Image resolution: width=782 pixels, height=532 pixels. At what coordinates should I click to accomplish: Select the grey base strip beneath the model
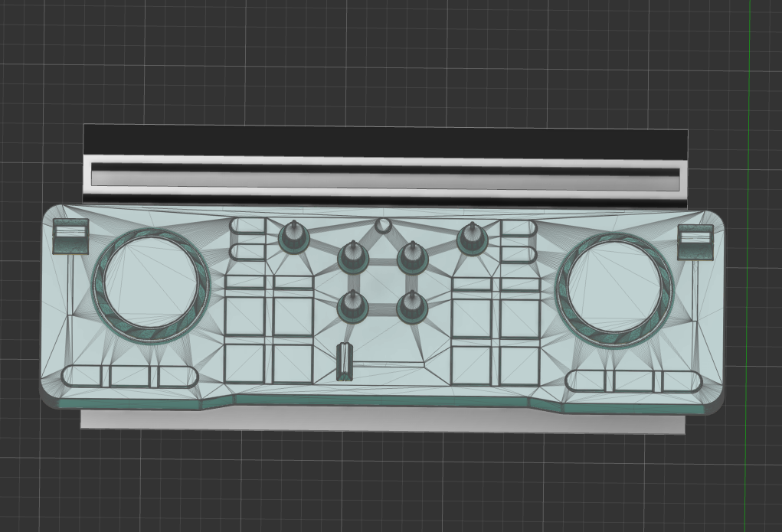tap(383, 421)
